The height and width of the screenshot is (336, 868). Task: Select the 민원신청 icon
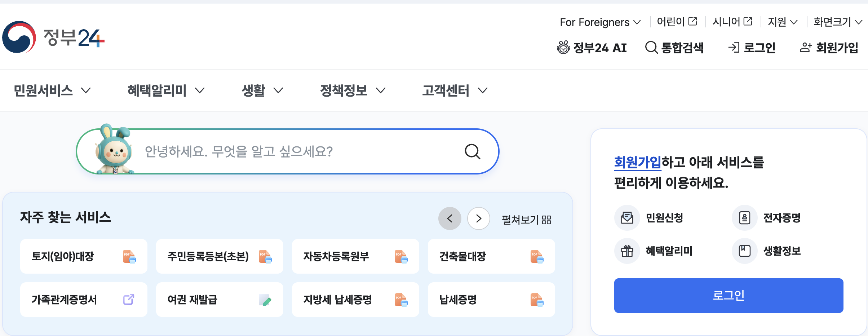point(627,218)
